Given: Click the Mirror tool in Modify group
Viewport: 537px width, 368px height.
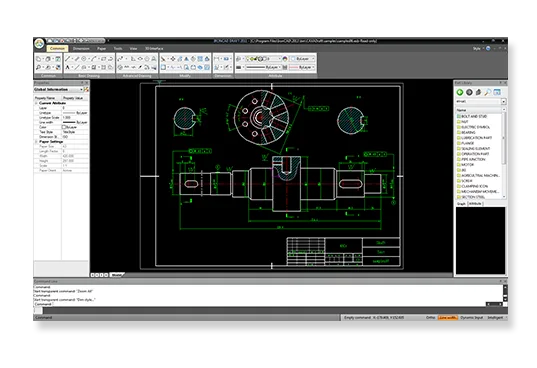Looking at the screenshot, I should click(x=186, y=59).
